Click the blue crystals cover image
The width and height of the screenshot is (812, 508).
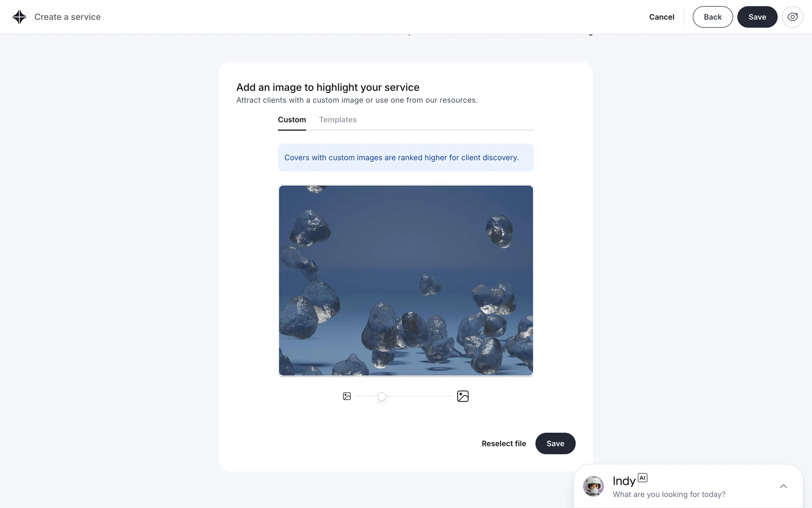tap(406, 280)
